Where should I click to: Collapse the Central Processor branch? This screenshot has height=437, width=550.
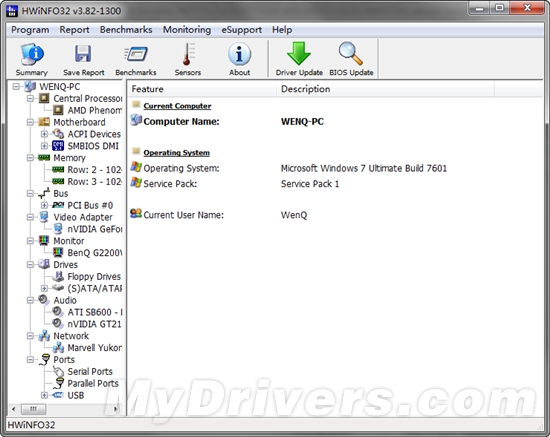pos(31,98)
